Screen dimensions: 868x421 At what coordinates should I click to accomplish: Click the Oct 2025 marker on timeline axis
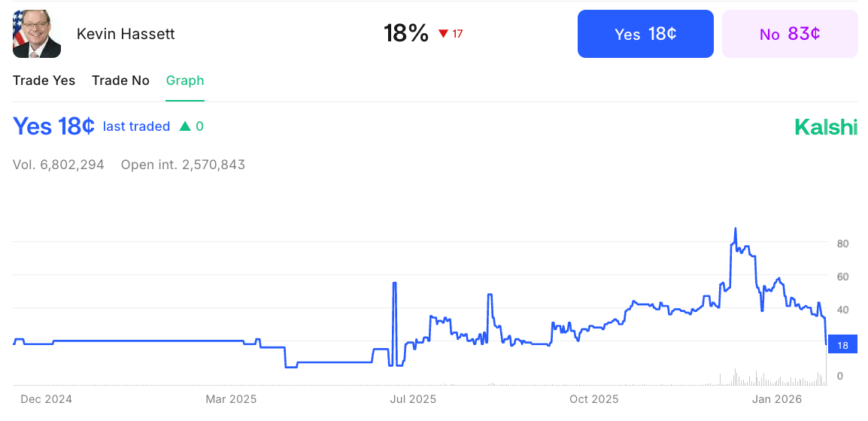pos(593,399)
